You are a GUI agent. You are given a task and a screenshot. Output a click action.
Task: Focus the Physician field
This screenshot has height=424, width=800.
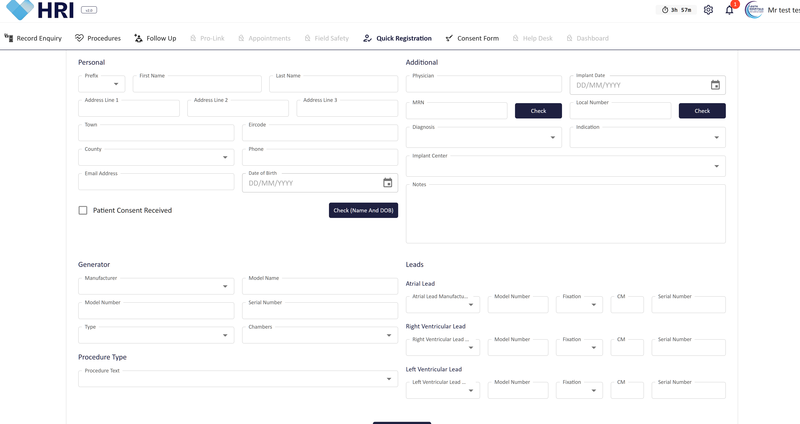[x=484, y=84]
